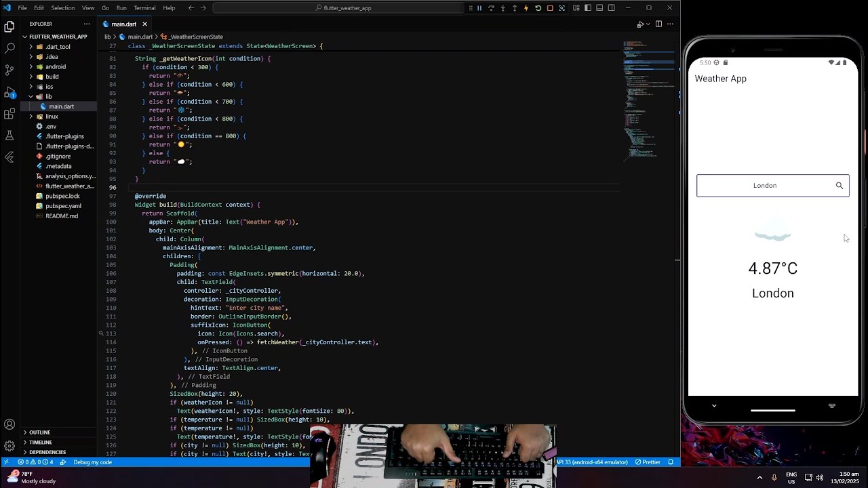Open the Explorer view in activity bar
The width and height of the screenshot is (868, 488).
[9, 27]
